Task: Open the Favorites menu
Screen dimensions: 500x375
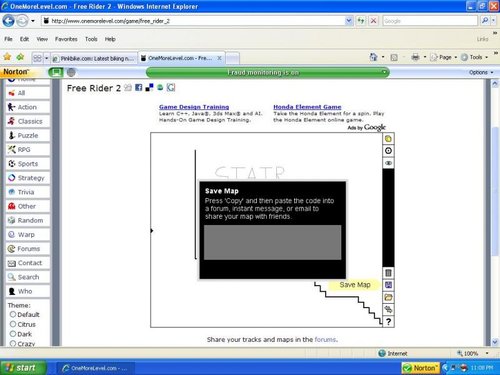Action: pyautogui.click(x=66, y=39)
